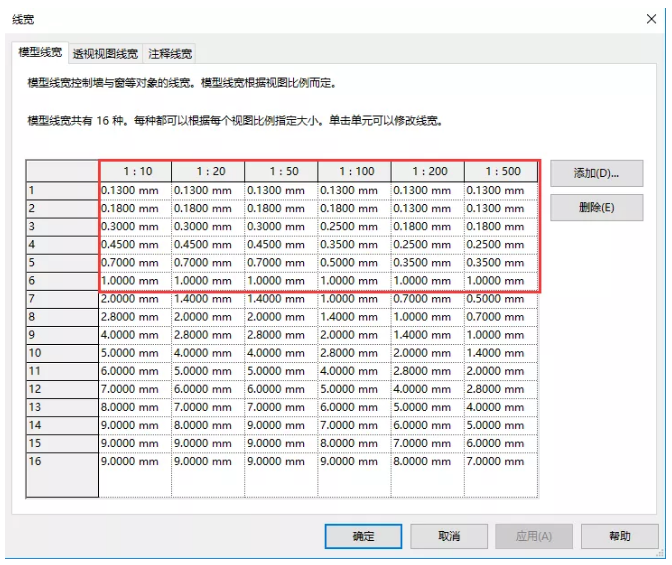Image resolution: width=672 pixels, height=565 pixels.
Task: Edit row 14 width under 1 : 500
Action: pyautogui.click(x=501, y=425)
